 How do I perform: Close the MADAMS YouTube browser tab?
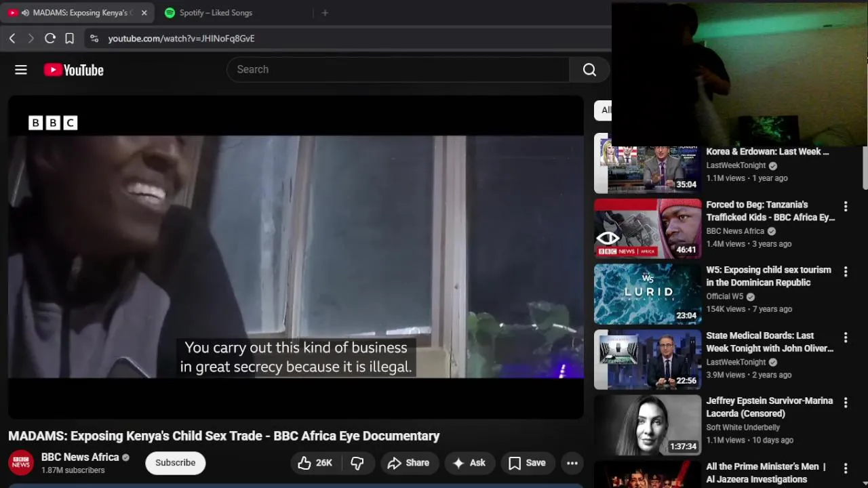pyautogui.click(x=144, y=13)
